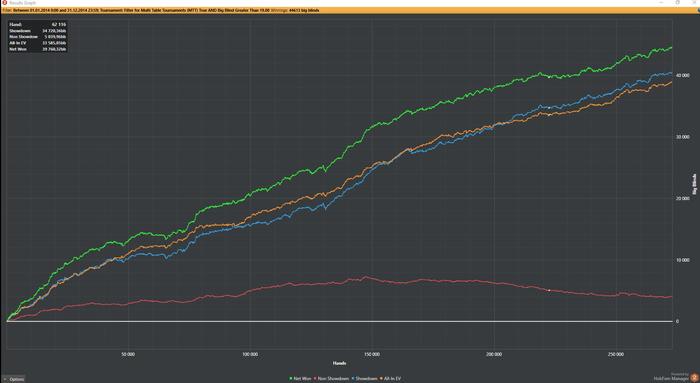
Task: Toggle the Net Won legend entry
Action: point(300,379)
